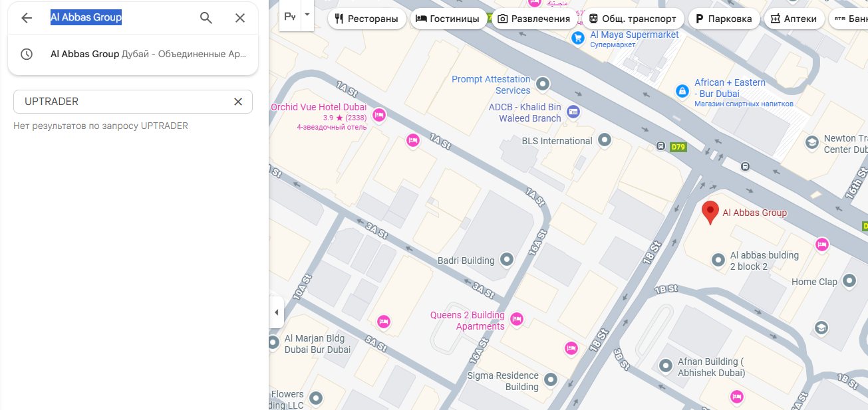Open the Al Maya Supermarket label
This screenshot has height=410, width=868.
(x=635, y=35)
